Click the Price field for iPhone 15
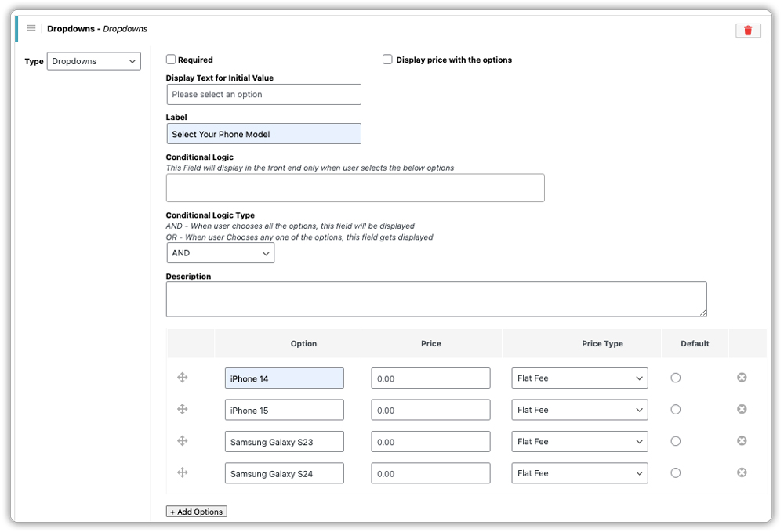Image resolution: width=784 pixels, height=532 pixels. (430, 409)
